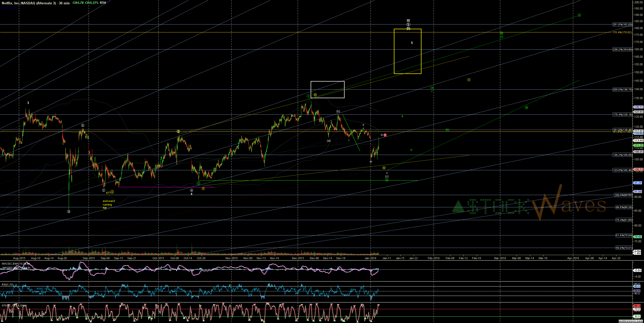Click the 61.8%(76.84) Fibonacci level label
Viewport: 644px width, 323px height.
(624, 235)
